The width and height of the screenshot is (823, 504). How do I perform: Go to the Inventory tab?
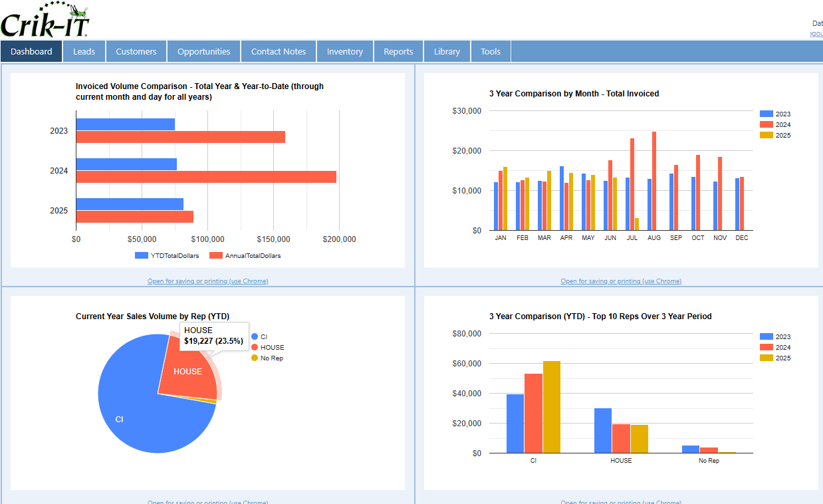pyautogui.click(x=344, y=51)
